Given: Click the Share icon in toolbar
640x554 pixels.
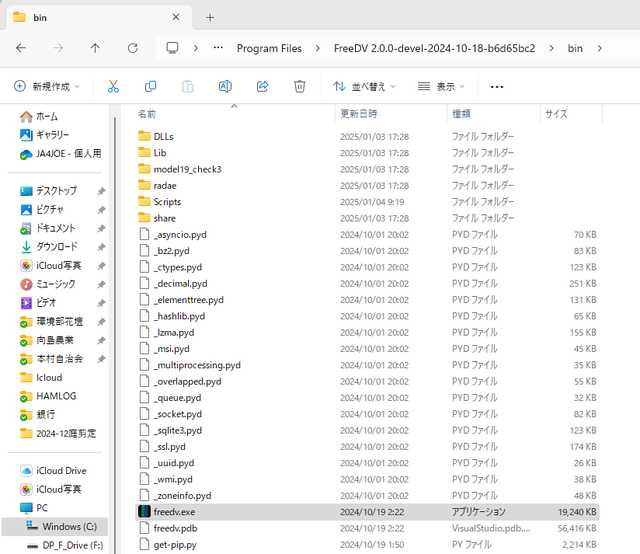Looking at the screenshot, I should click(x=262, y=87).
